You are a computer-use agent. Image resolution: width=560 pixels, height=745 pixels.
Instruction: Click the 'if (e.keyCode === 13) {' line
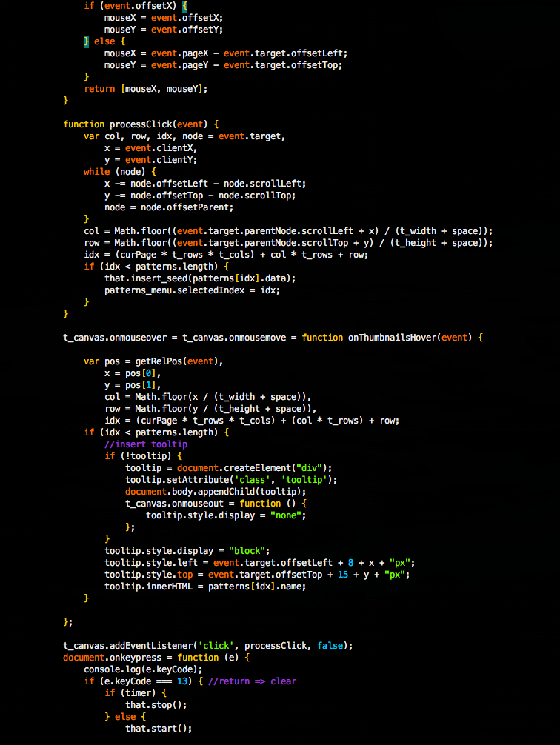[190, 681]
